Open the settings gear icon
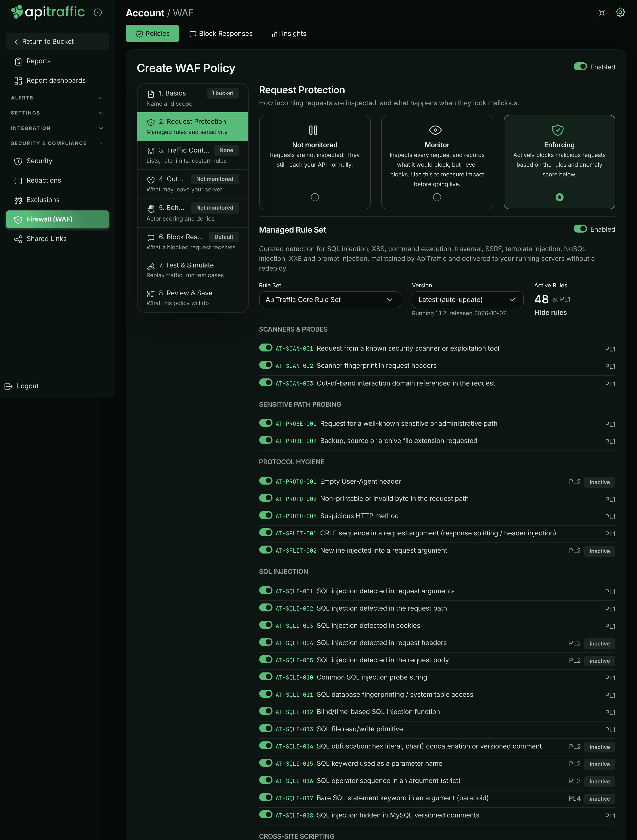 620,13
